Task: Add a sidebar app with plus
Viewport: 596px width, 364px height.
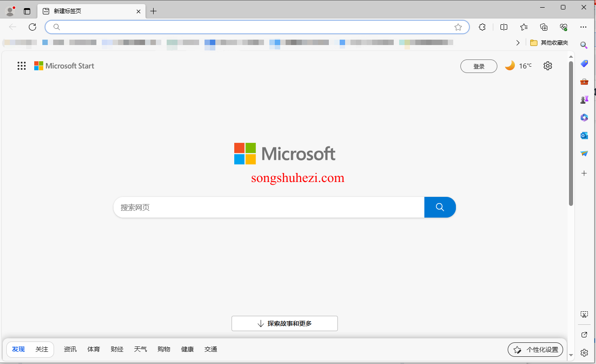Action: 584,173
